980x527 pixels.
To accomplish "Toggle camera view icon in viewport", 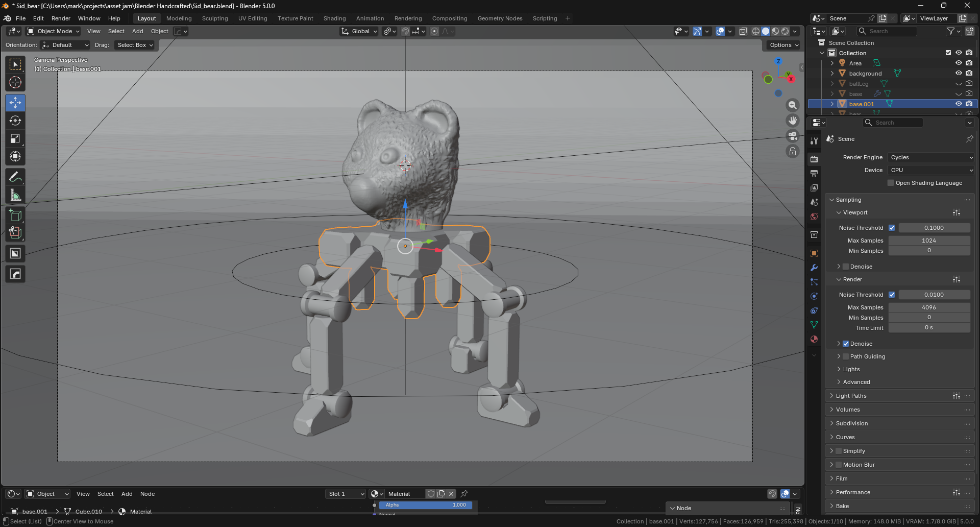I will [792, 136].
